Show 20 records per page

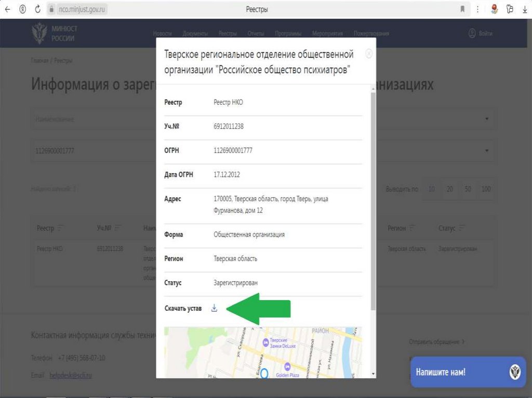449,189
